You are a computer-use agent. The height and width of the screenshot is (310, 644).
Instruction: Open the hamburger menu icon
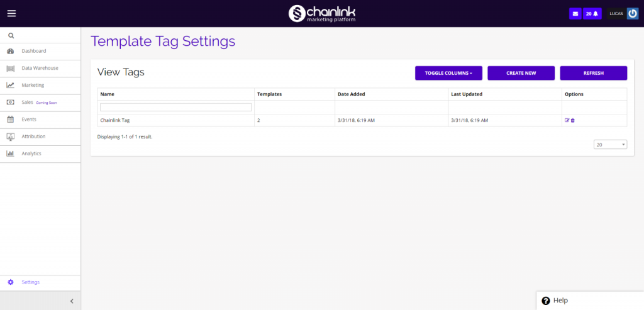point(11,14)
